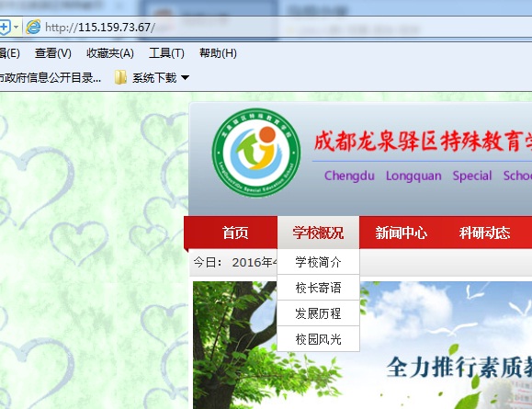This screenshot has width=532, height=409.
Task: Click the 全力推行素质 banner image
Action: click(362, 345)
